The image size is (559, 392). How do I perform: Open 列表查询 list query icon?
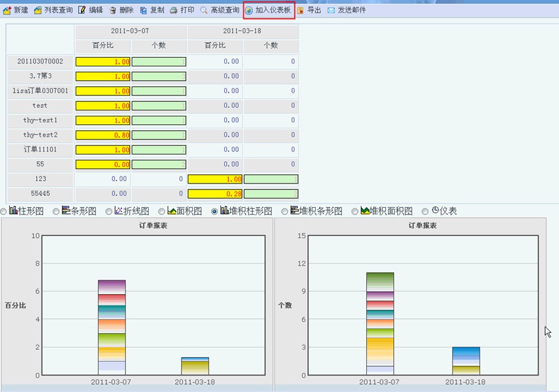tap(37, 11)
